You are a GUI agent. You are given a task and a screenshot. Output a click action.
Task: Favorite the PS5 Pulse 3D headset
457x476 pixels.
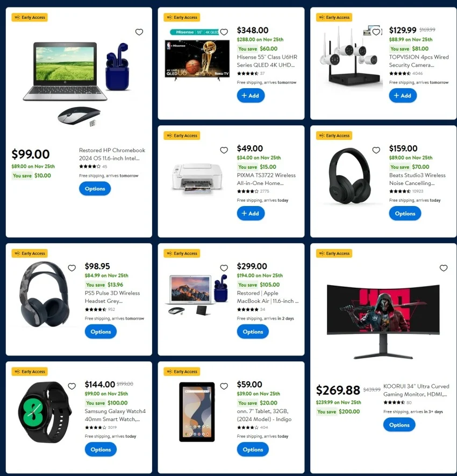click(x=72, y=268)
